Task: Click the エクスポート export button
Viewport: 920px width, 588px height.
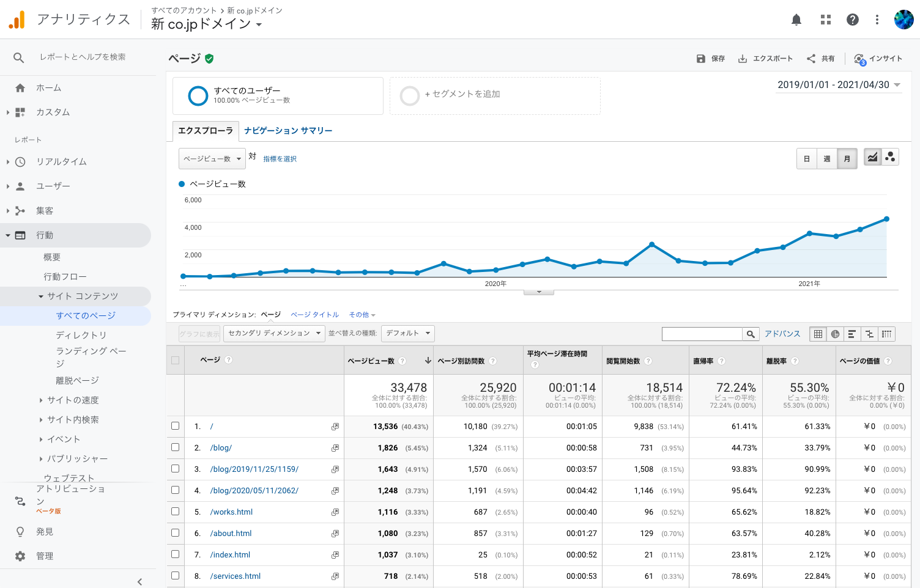Action: [765, 59]
